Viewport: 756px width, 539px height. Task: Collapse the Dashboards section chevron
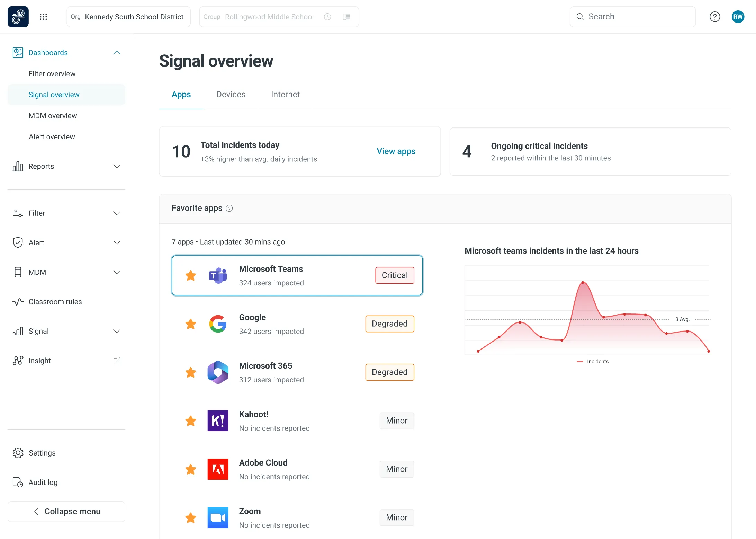pos(117,53)
